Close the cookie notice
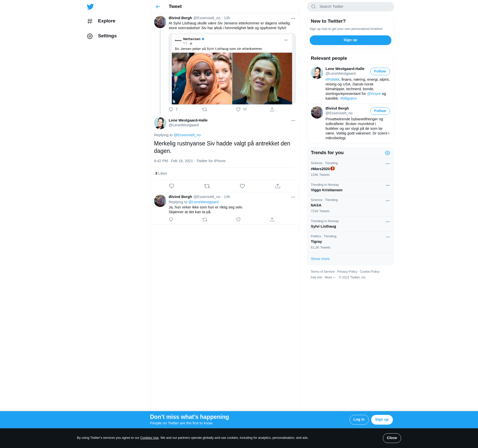The width and height of the screenshot is (478, 448). [392, 438]
